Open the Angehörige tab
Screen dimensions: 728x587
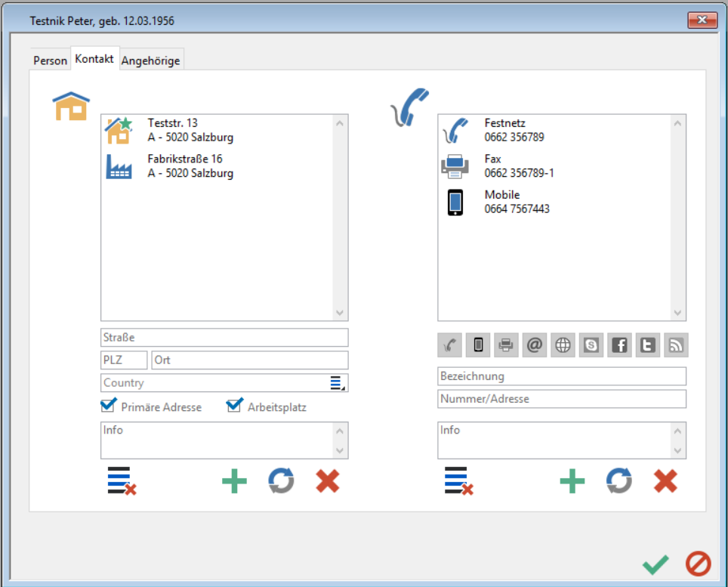coord(151,60)
